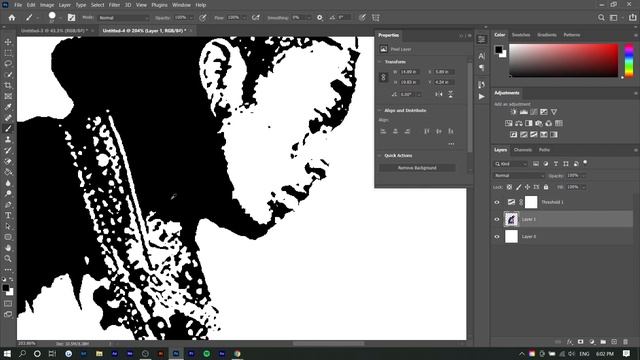Screen dimensions: 640x360
Task: Add Photo Filter adjustment
Action: [x=539, y=123]
